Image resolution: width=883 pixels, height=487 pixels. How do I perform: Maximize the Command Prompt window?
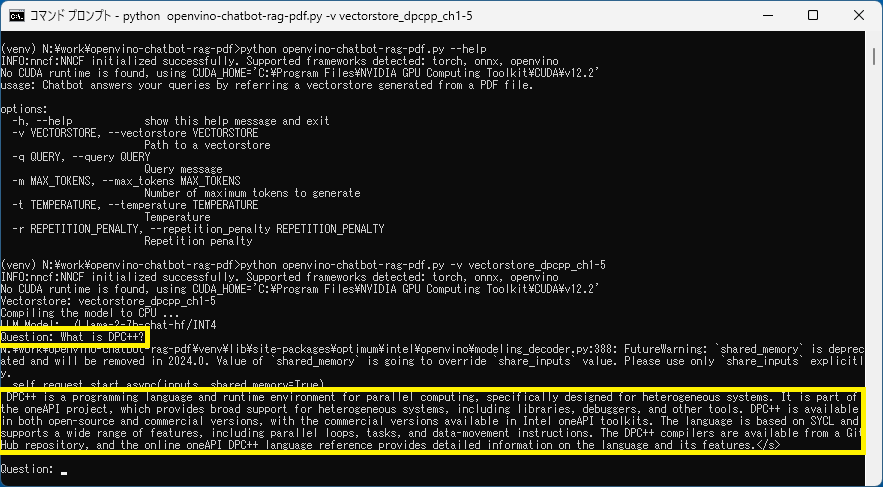point(813,15)
